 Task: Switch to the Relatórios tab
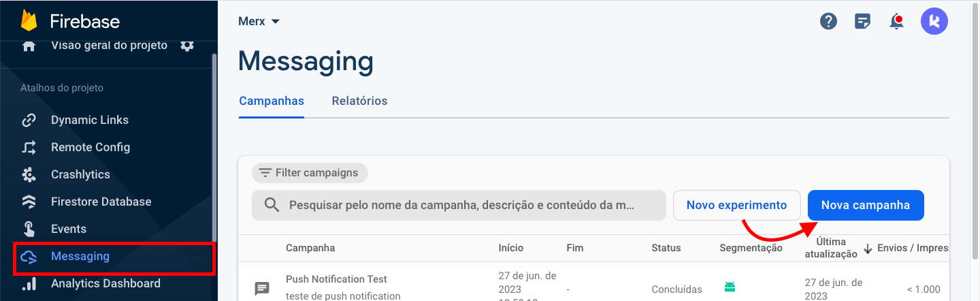(x=359, y=101)
